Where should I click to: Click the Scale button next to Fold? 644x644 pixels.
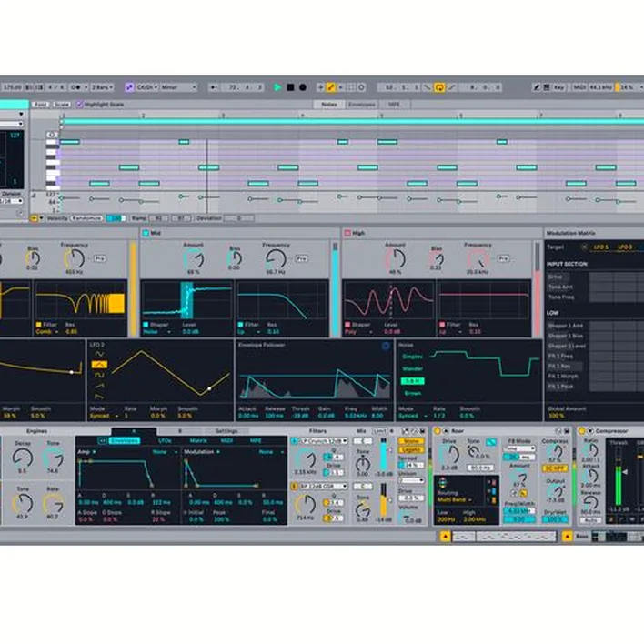[x=62, y=105]
